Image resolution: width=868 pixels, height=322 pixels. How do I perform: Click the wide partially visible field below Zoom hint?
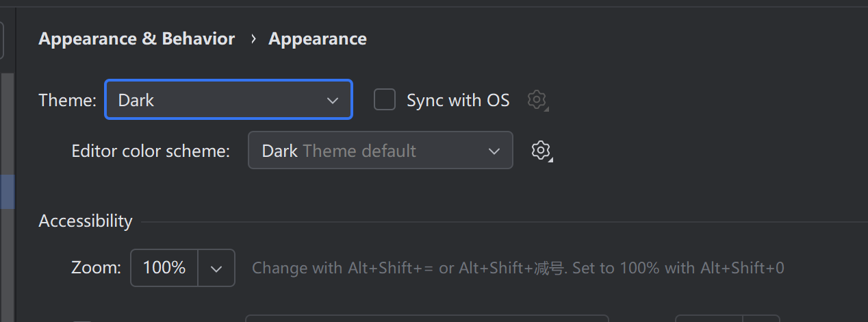[x=426, y=319]
